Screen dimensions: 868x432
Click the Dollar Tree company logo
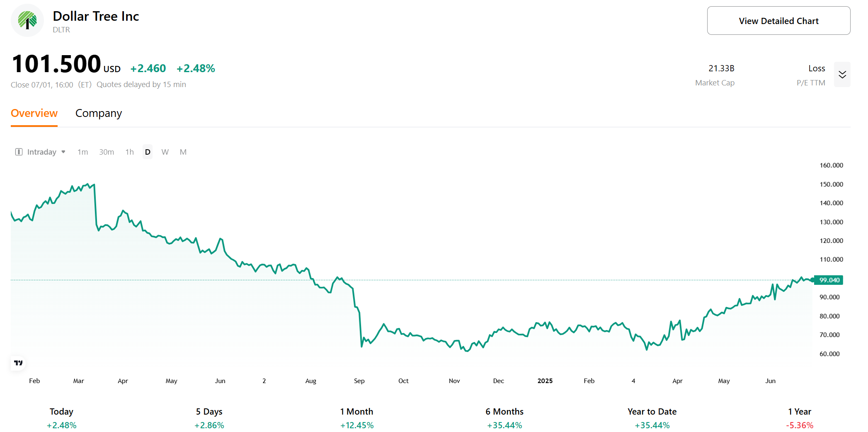coord(27,20)
